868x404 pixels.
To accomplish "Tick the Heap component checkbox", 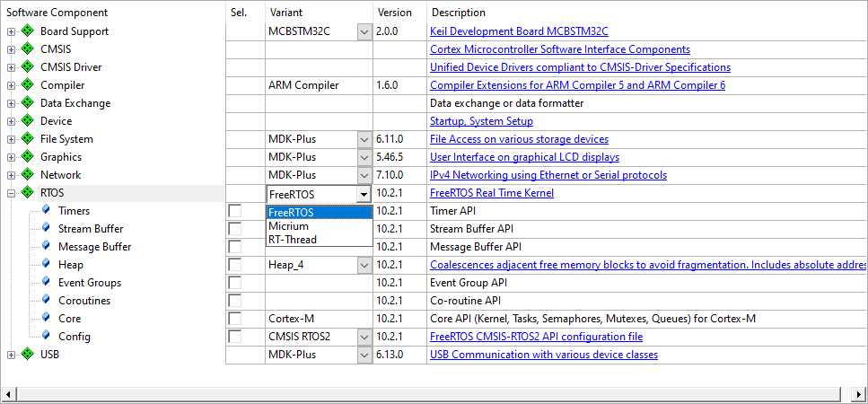I will pyautogui.click(x=235, y=265).
